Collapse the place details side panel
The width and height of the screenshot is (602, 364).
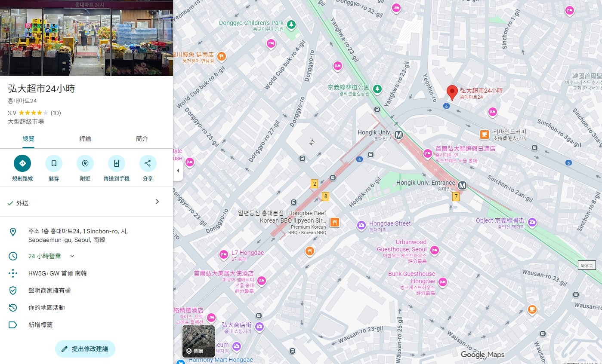[x=178, y=171]
